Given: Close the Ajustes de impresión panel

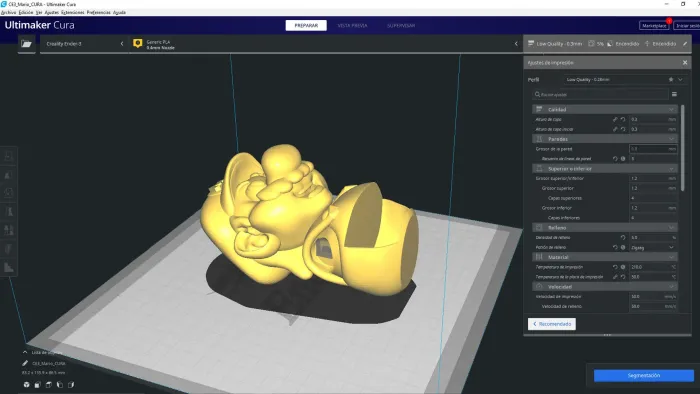Looking at the screenshot, I should 685,62.
